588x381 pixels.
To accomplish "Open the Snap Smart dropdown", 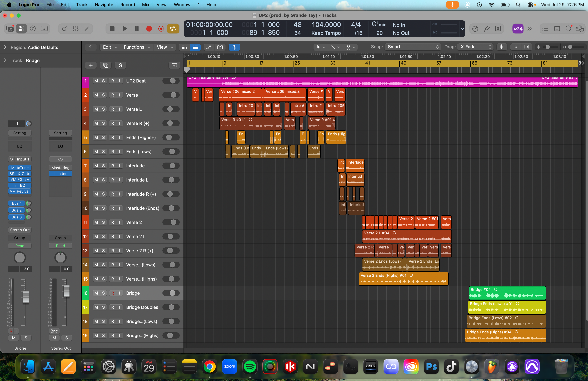I will coord(413,47).
